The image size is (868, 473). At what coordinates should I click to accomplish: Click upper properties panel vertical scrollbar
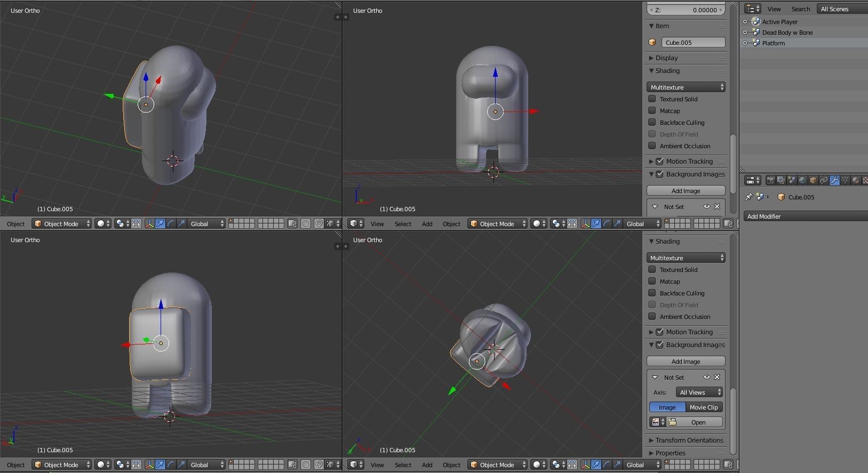[x=734, y=164]
